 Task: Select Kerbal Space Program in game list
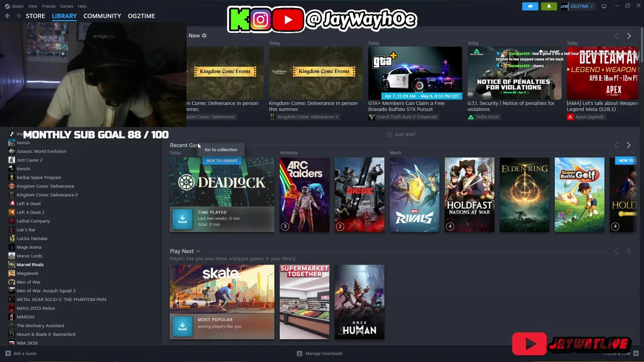coord(39,177)
